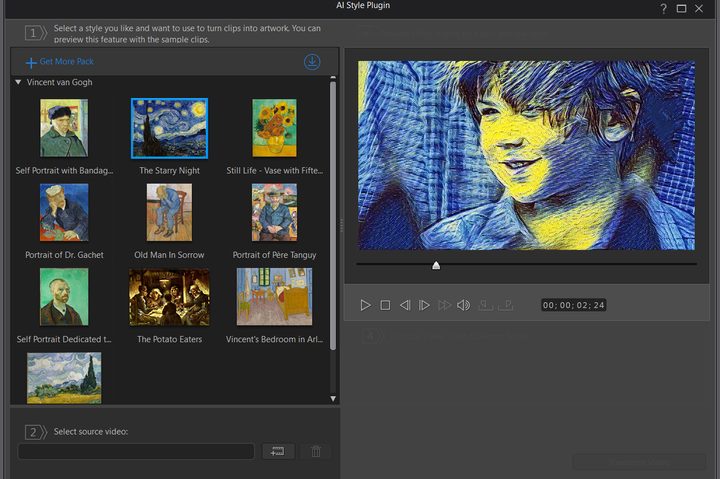This screenshot has width=720, height=479.
Task: Click the import source video icon
Action: pos(277,451)
